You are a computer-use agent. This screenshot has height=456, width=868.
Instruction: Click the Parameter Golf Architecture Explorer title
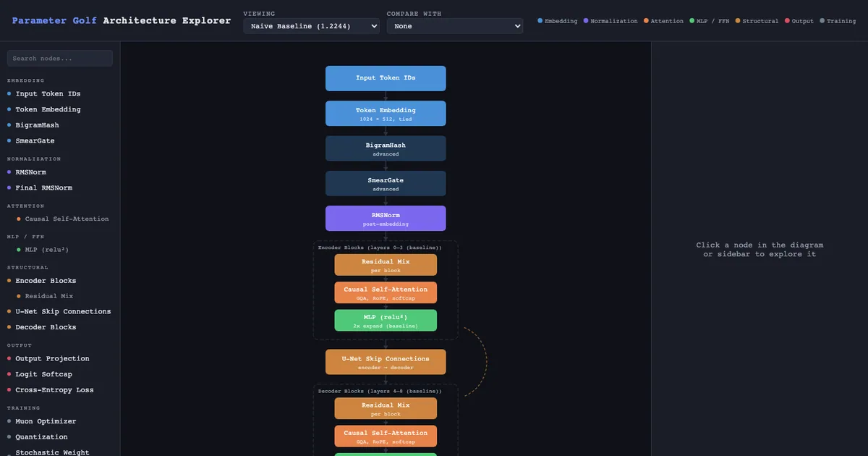[x=122, y=21]
